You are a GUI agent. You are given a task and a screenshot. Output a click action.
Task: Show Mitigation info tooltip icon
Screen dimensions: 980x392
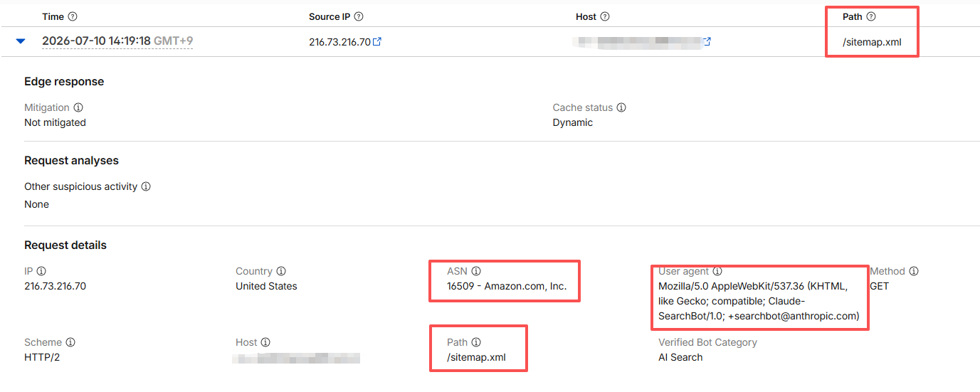[x=78, y=107]
